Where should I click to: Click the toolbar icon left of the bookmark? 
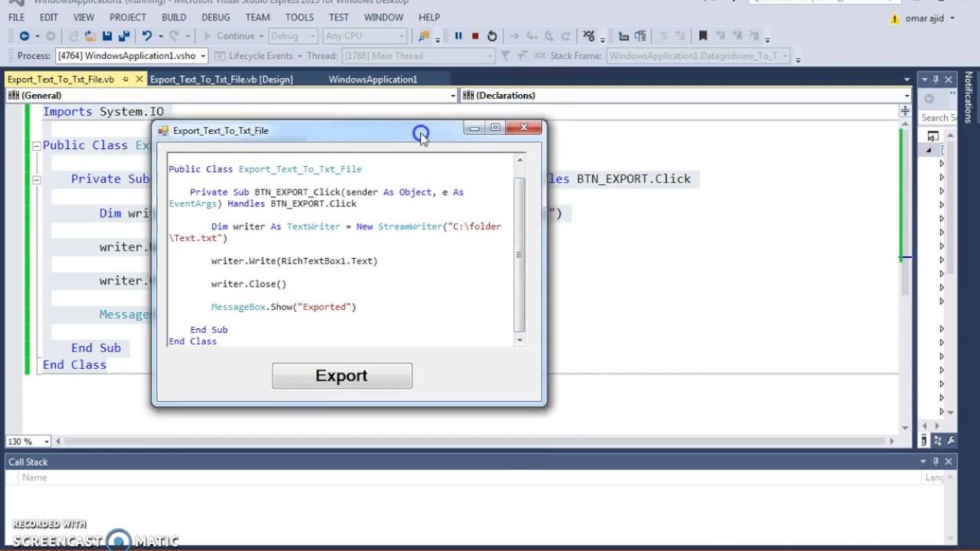(680, 36)
